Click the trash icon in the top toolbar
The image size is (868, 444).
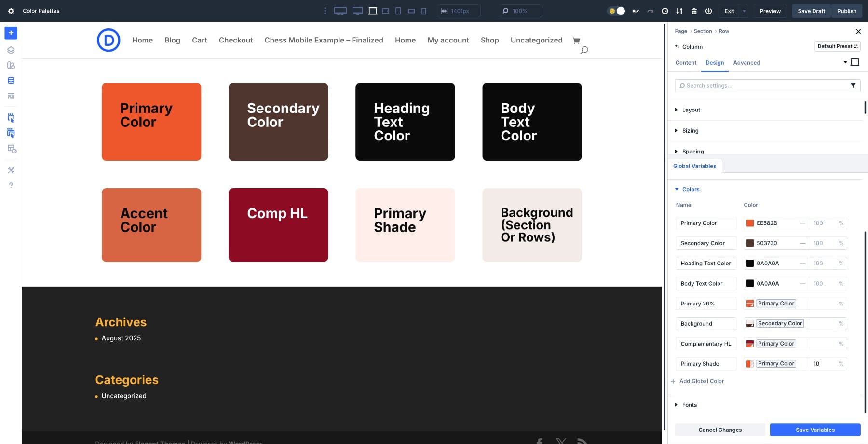point(694,11)
